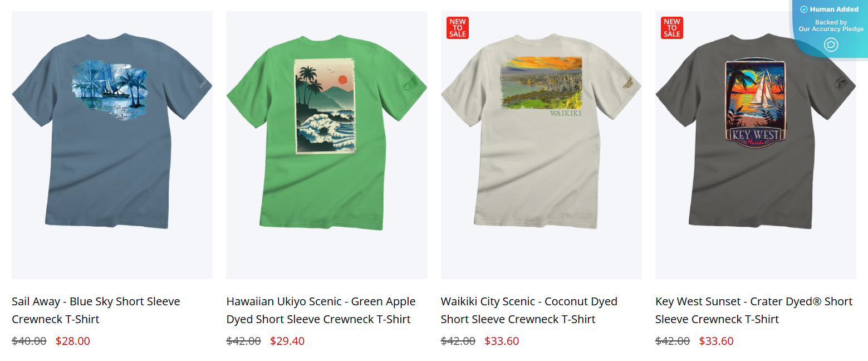Viewport: 868px width, 361px height.
Task: Click the Hawaiian Ukiyo Scenic Green Apple title
Action: [321, 310]
